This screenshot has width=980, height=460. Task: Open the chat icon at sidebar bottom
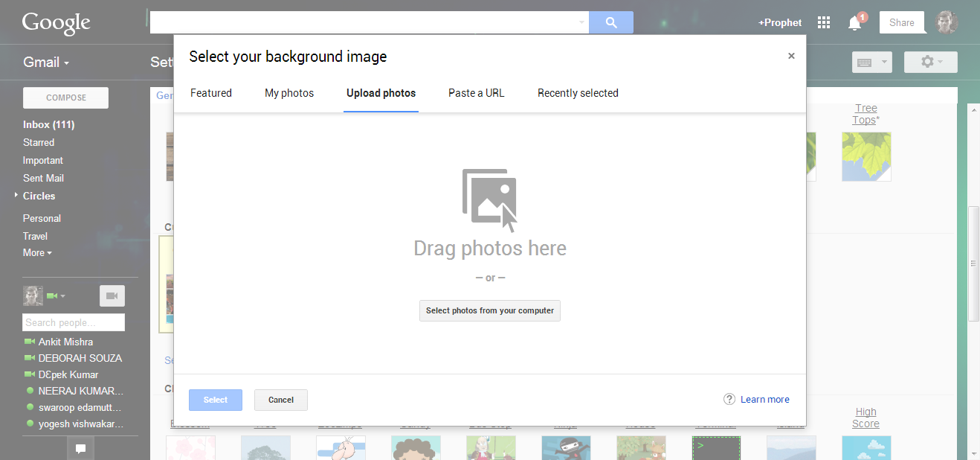(80, 448)
